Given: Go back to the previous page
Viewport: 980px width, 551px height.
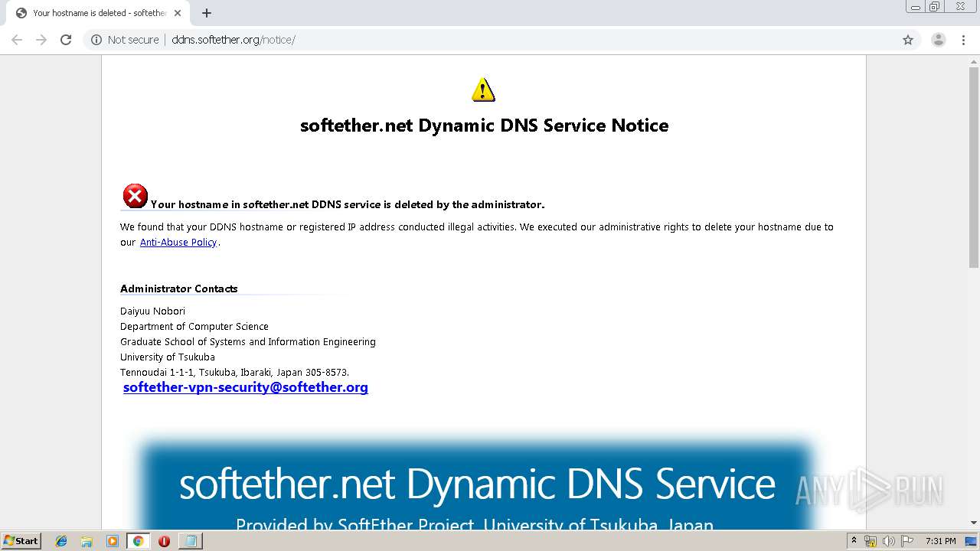Looking at the screenshot, I should point(17,40).
